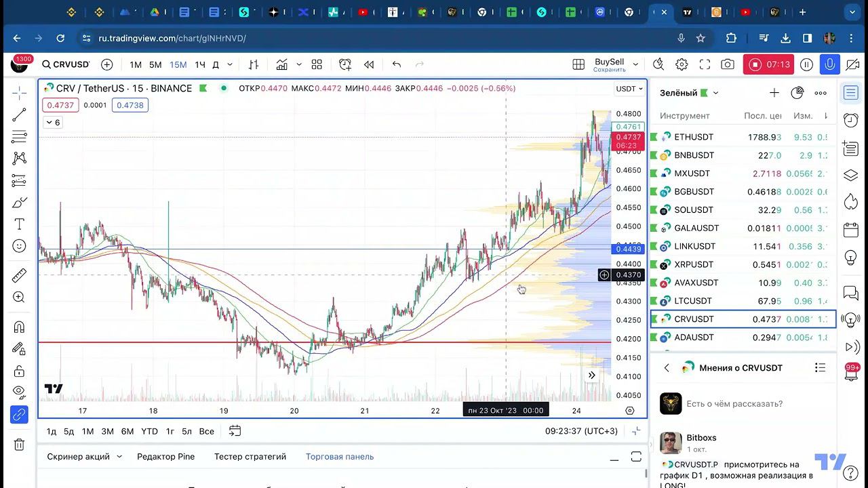Toggle the drawing sync link button
This screenshot has height=488, width=868.
[19, 414]
